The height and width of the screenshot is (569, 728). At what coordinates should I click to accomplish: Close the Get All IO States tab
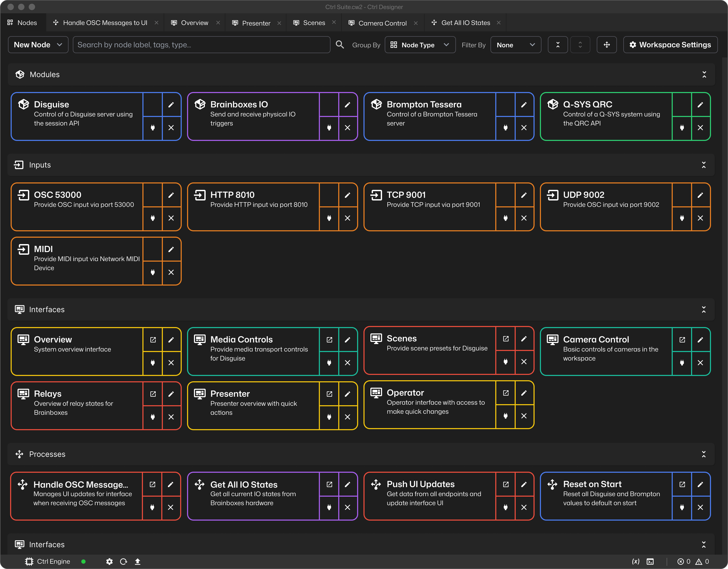pyautogui.click(x=499, y=22)
